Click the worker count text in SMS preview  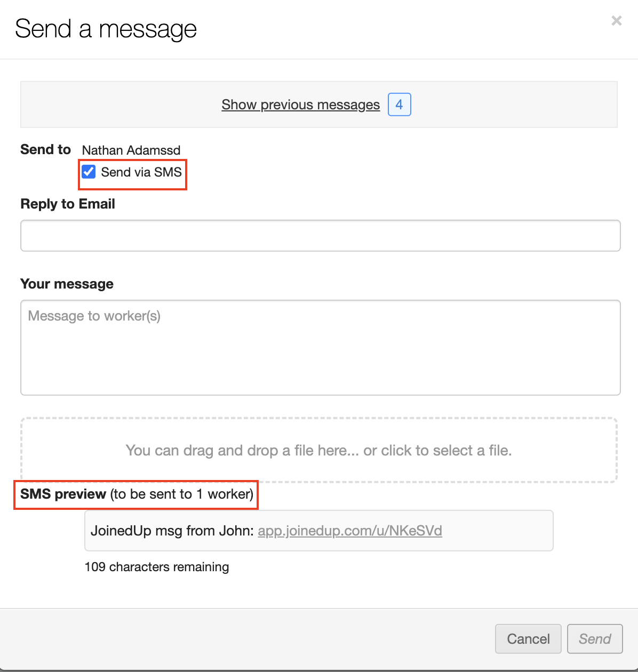[x=182, y=494]
